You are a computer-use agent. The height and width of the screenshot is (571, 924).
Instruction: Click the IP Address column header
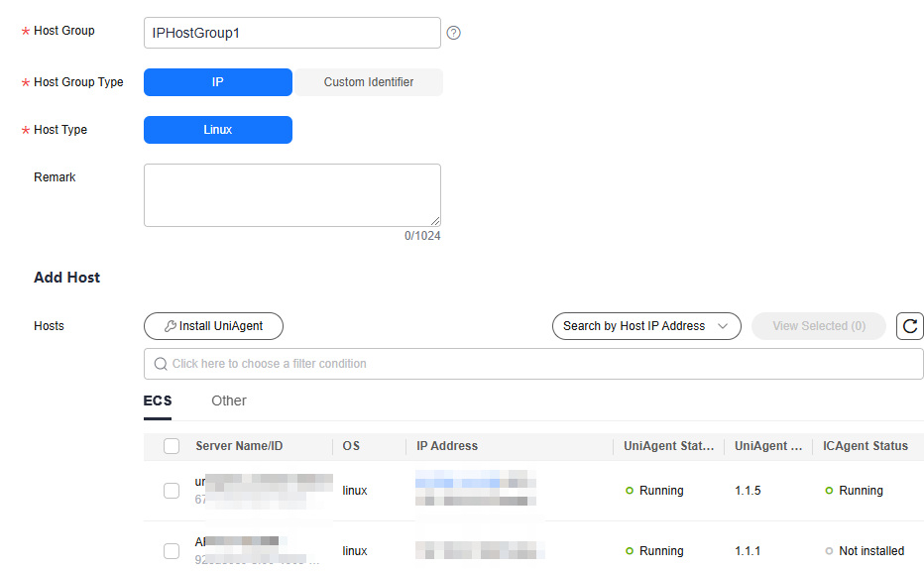tap(447, 446)
